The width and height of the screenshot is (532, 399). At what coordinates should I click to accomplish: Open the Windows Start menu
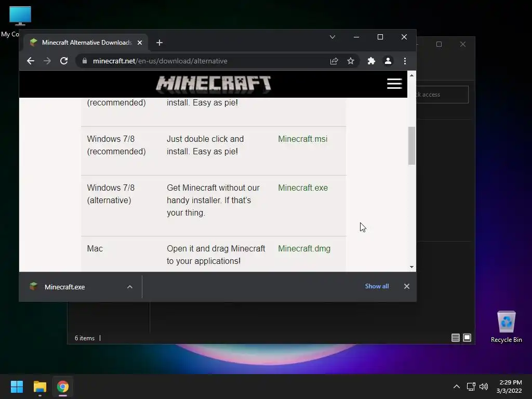(x=17, y=387)
